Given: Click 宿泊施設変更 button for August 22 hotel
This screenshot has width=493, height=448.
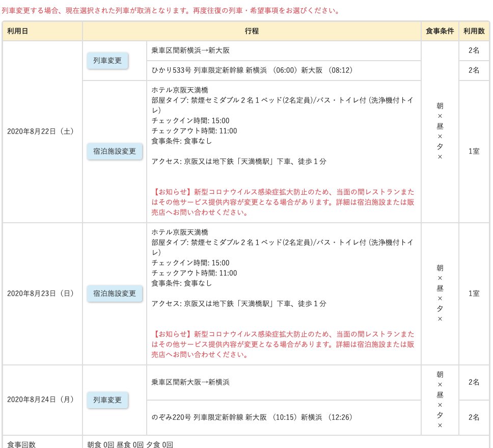Looking at the screenshot, I should (x=115, y=151).
